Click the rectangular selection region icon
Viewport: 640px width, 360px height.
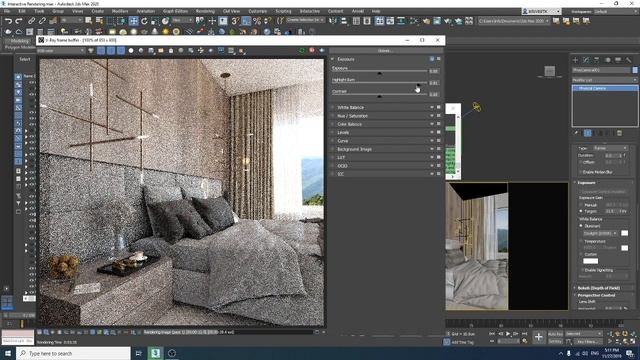point(111,20)
